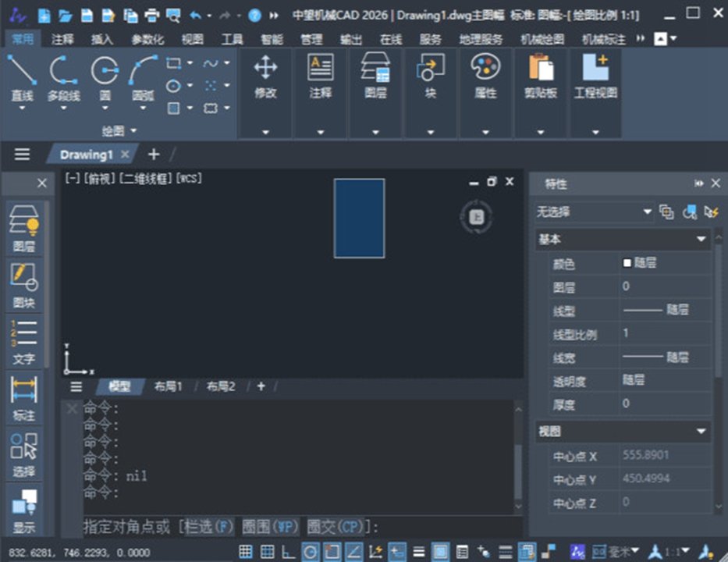This screenshot has width=728, height=562.
Task: Click the 颜色 随层 color swatch value
Action: (x=666, y=263)
